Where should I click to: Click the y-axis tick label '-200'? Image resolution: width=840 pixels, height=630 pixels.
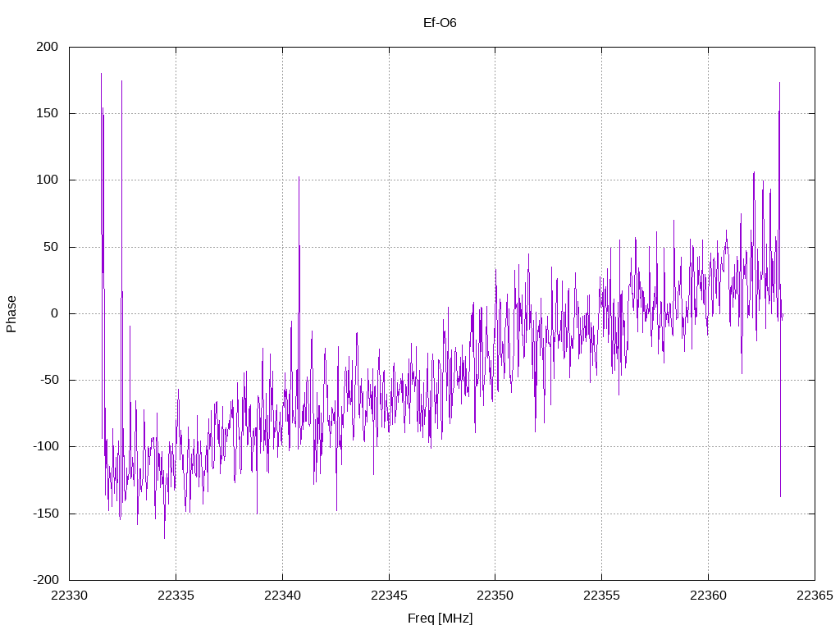(x=46, y=580)
